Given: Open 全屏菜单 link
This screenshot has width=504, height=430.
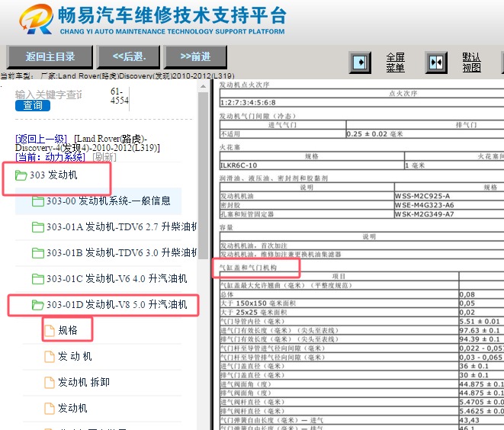Looking at the screenshot, I should click(396, 63).
